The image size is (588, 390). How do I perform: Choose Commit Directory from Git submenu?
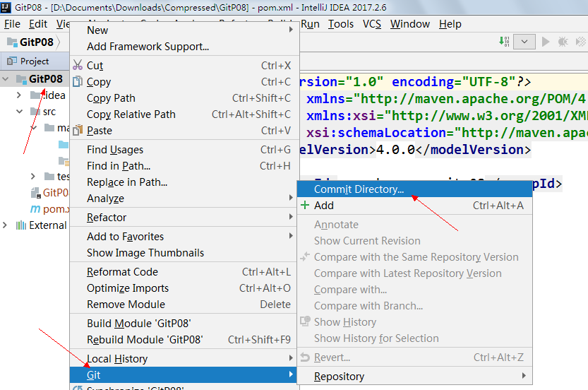click(359, 189)
